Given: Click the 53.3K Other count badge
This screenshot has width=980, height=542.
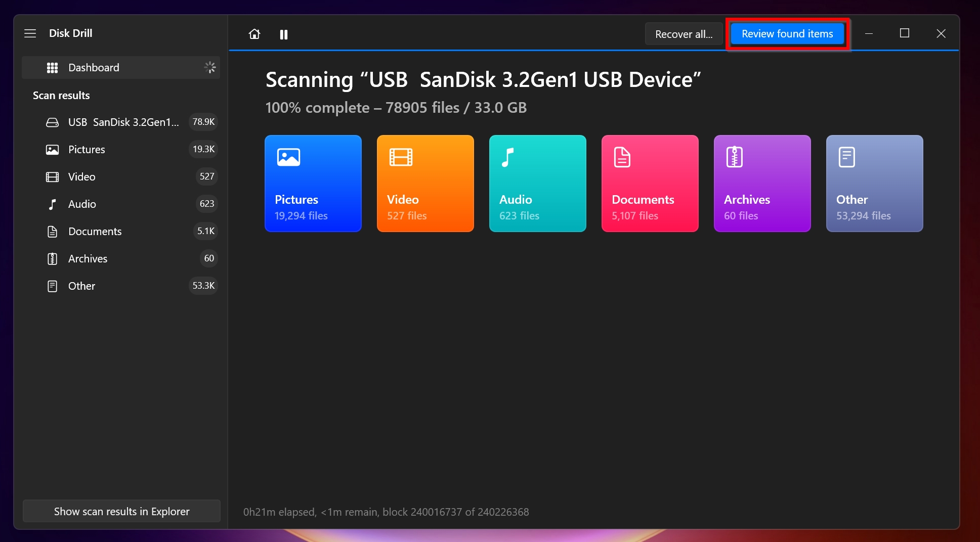Looking at the screenshot, I should (203, 286).
